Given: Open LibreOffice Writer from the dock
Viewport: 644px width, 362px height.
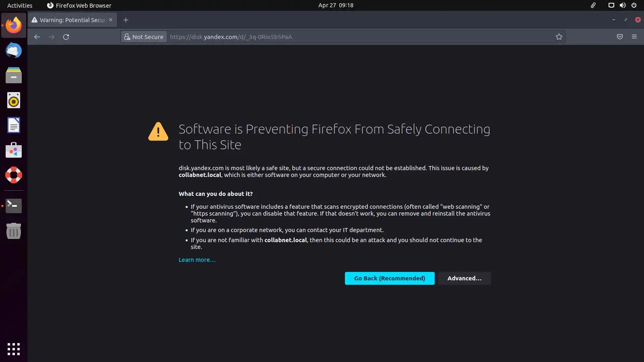Looking at the screenshot, I should pos(14,125).
